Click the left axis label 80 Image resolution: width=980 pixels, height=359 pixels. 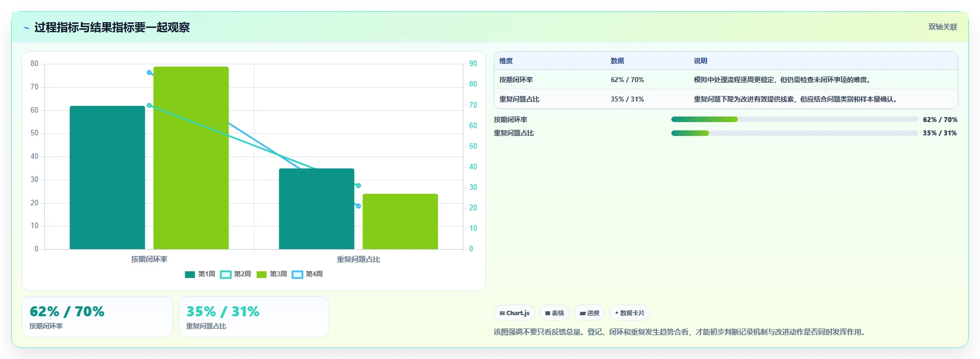pos(34,64)
